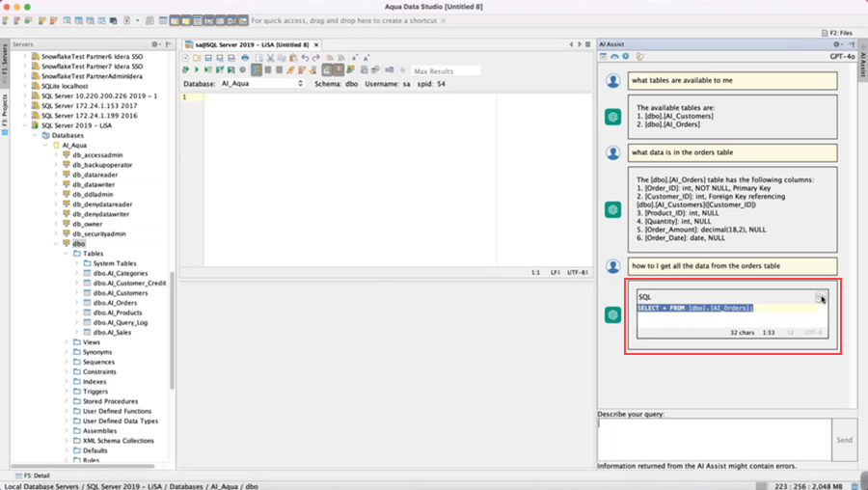The image size is (868, 490).
Task: Open Servers panel settings gear
Action: (x=155, y=44)
